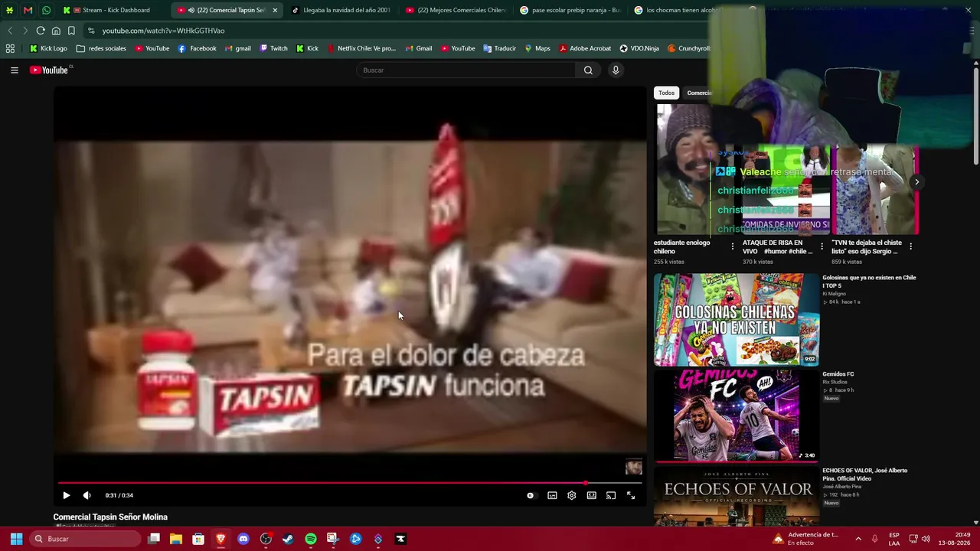This screenshot has height=551, width=980.
Task: Open the Netflix Chile bookmark
Action: click(361, 48)
